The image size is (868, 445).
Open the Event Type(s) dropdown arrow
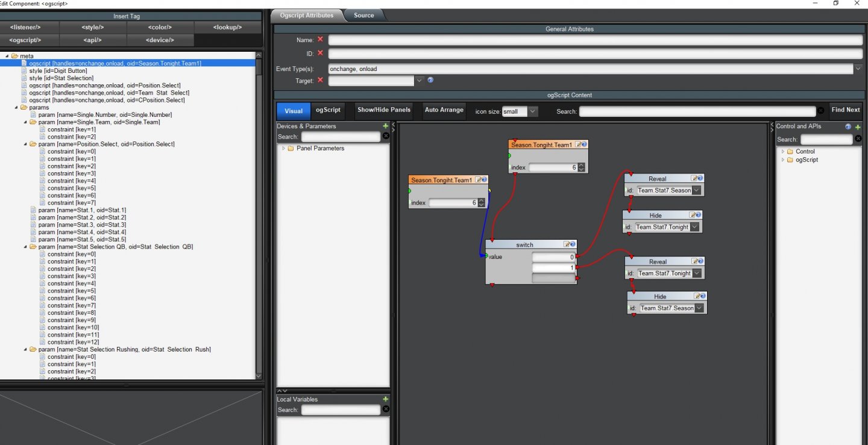pos(858,69)
